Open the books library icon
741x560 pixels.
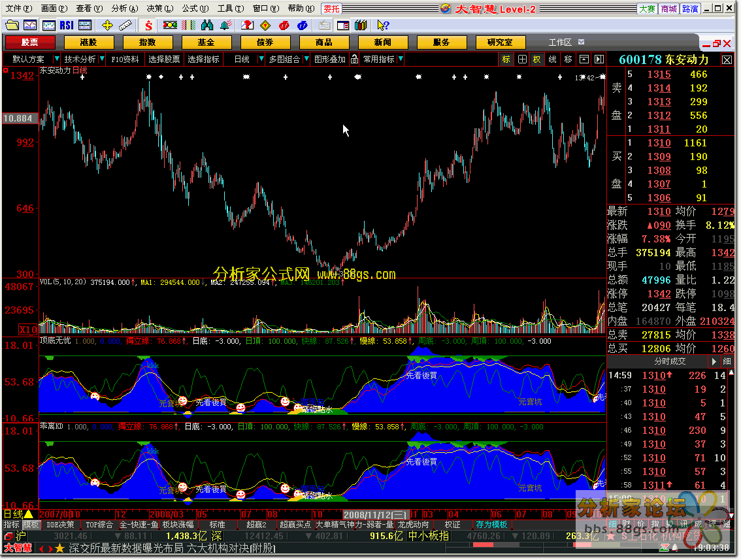tap(361, 25)
